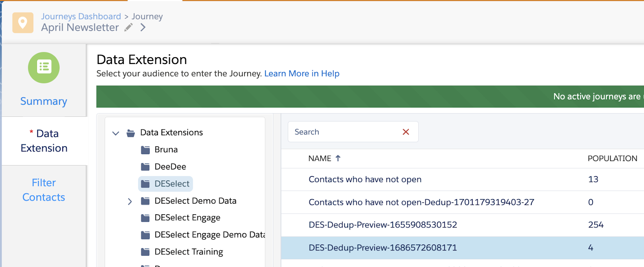
Task: Select the DESelect Engage Demo Data folder
Action: click(x=210, y=235)
